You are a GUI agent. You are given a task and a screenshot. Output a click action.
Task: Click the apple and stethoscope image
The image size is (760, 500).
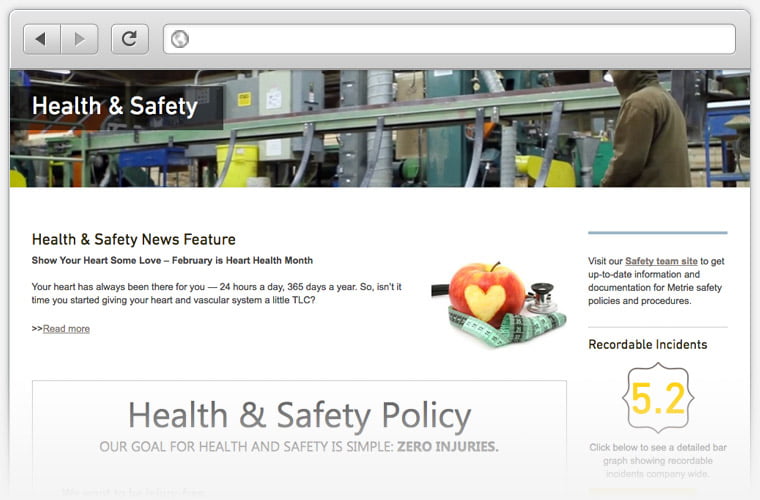click(499, 304)
